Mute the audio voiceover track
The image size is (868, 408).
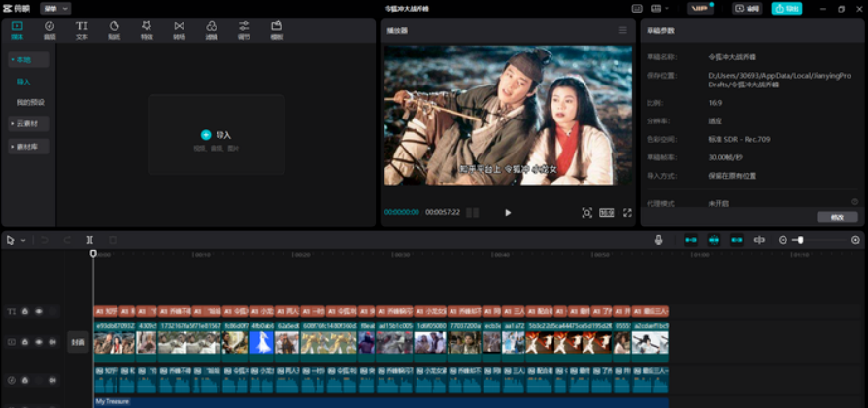(x=52, y=381)
